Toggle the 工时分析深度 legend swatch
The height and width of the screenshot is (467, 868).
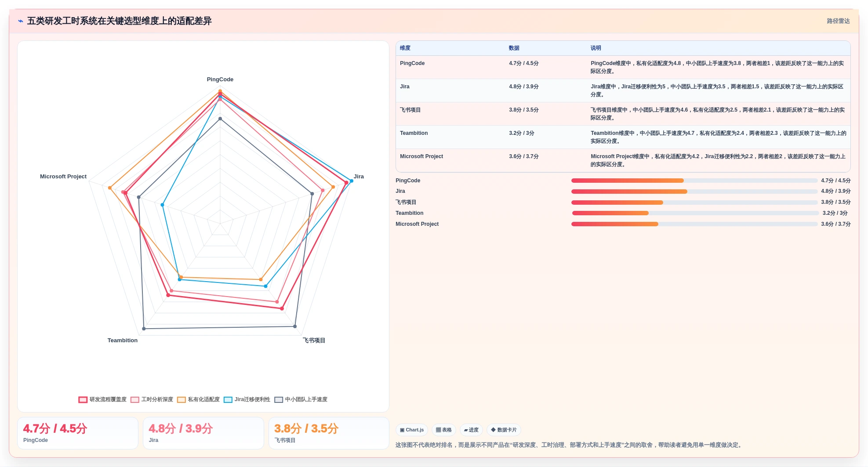click(135, 400)
